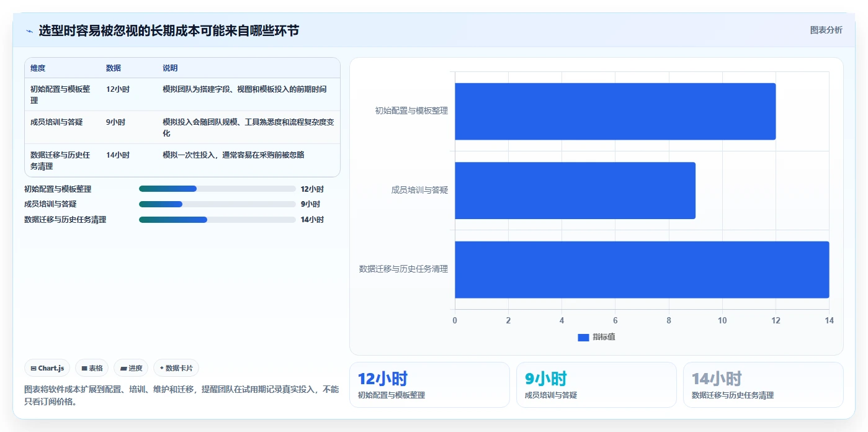Click the 说明 column header
Viewport: 868px width, 432px height.
point(170,68)
